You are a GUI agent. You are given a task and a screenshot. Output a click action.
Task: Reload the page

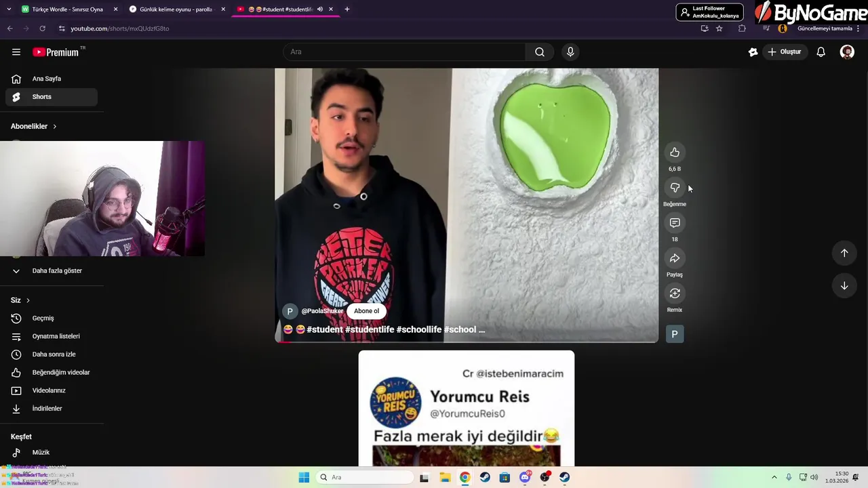coord(42,28)
